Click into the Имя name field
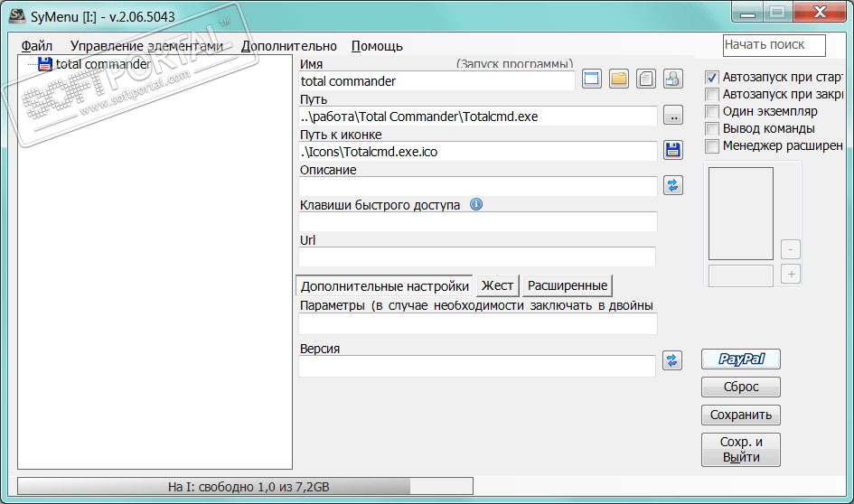 436,81
